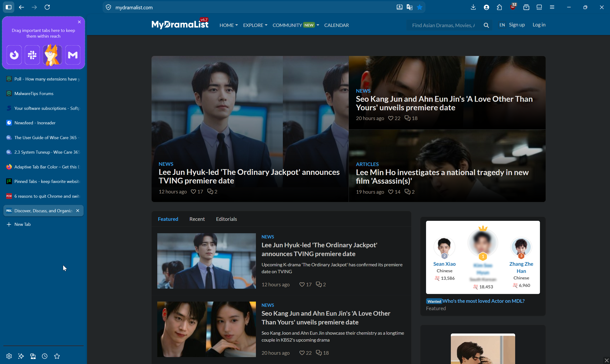Open sidebar settings gear icon
Screen dimensions: 610x364
coord(9,356)
